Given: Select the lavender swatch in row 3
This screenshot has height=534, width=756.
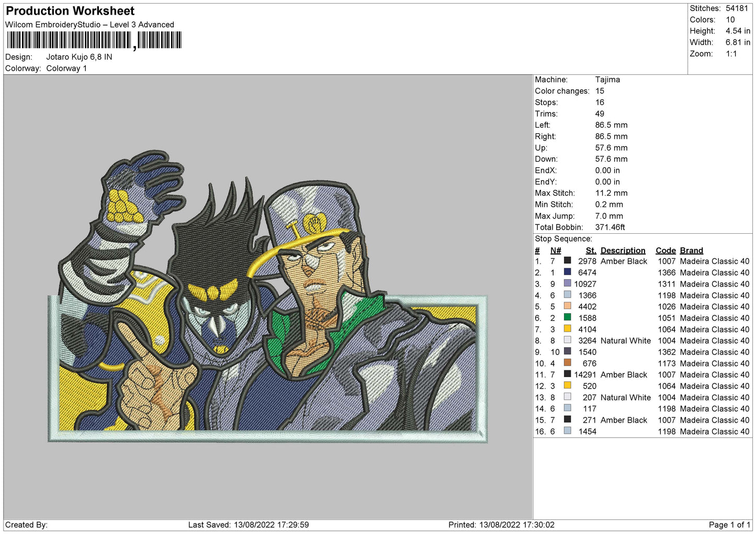Looking at the screenshot, I should (567, 283).
